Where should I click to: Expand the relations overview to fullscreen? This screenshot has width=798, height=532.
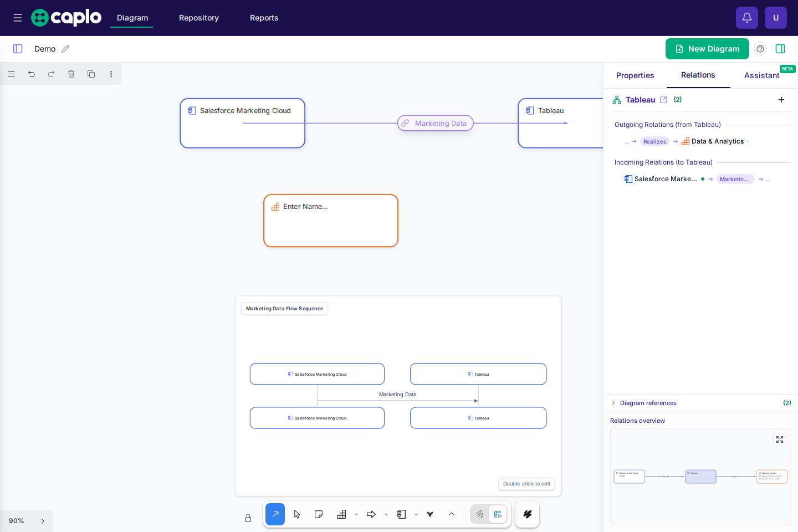tap(780, 439)
